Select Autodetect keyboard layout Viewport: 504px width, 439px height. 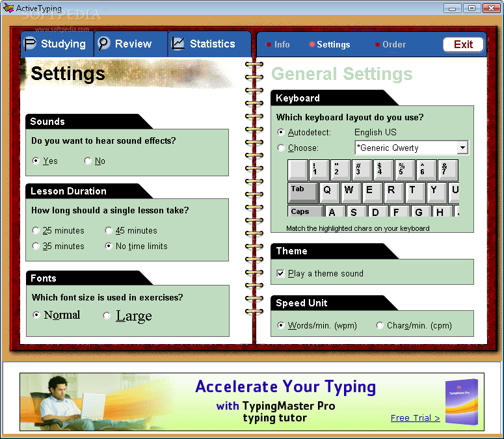coord(304,133)
